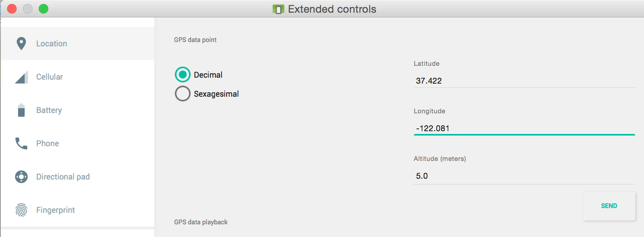The image size is (644, 237).
Task: Select the Decimal radio button
Action: pyautogui.click(x=182, y=75)
